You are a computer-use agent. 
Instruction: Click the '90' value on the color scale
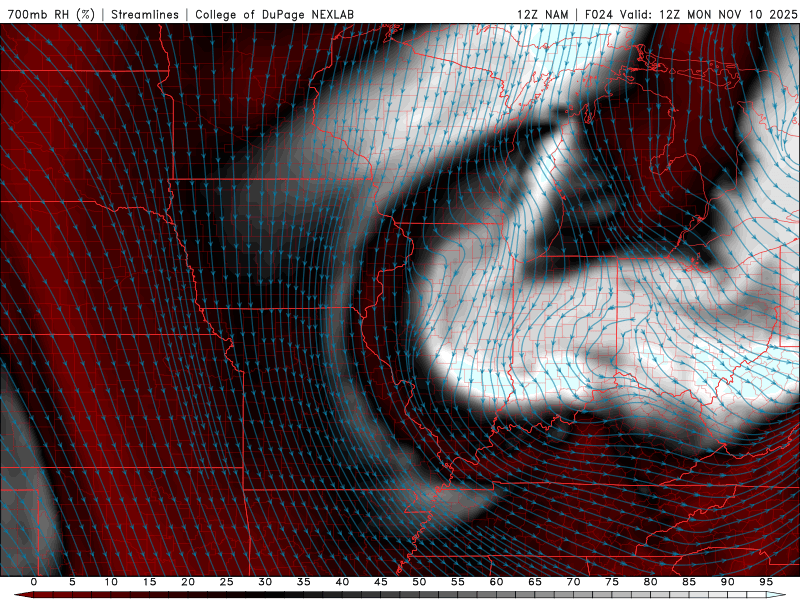(727, 582)
